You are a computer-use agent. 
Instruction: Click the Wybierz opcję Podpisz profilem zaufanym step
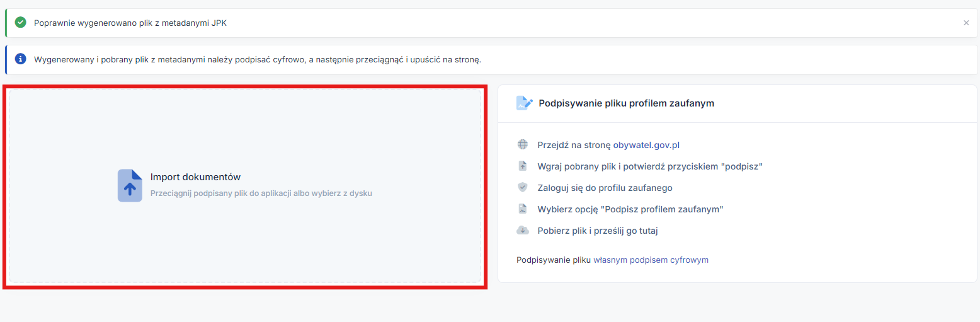point(630,209)
